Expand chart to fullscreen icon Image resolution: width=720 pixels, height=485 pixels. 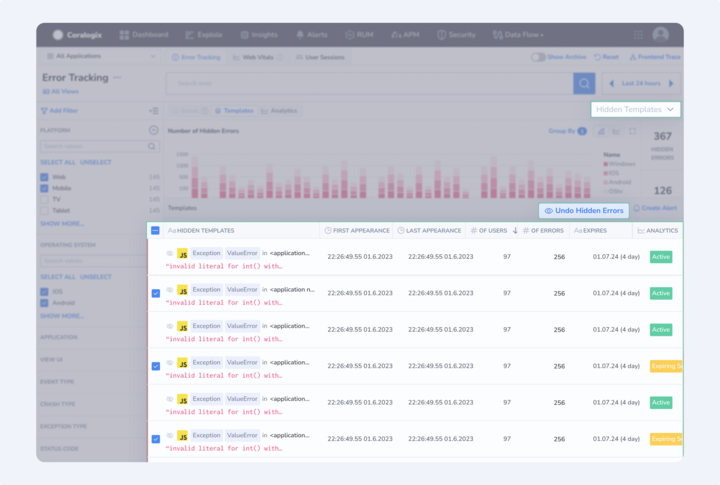click(x=632, y=131)
